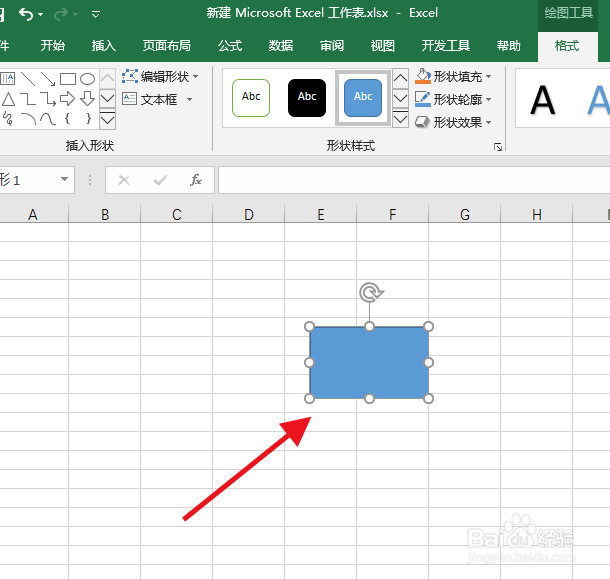Click the 文本框 button
This screenshot has height=579, width=610.
pos(149,99)
